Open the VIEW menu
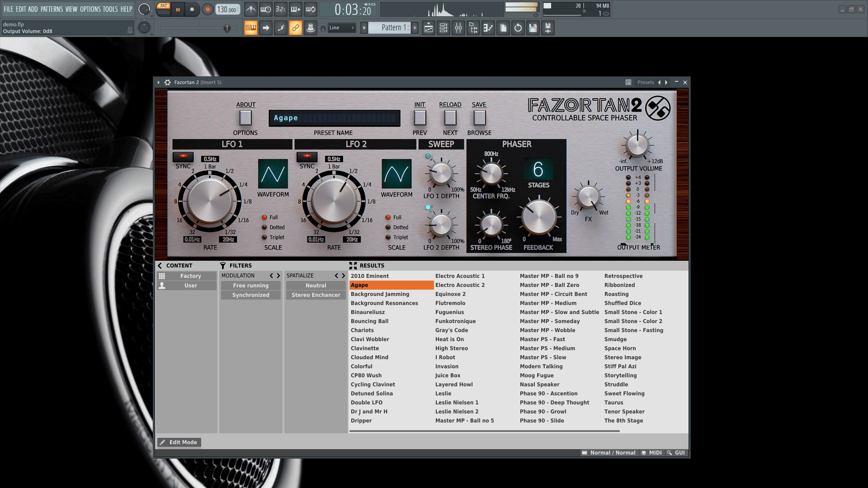Viewport: 868px width, 488px height. 71,9
